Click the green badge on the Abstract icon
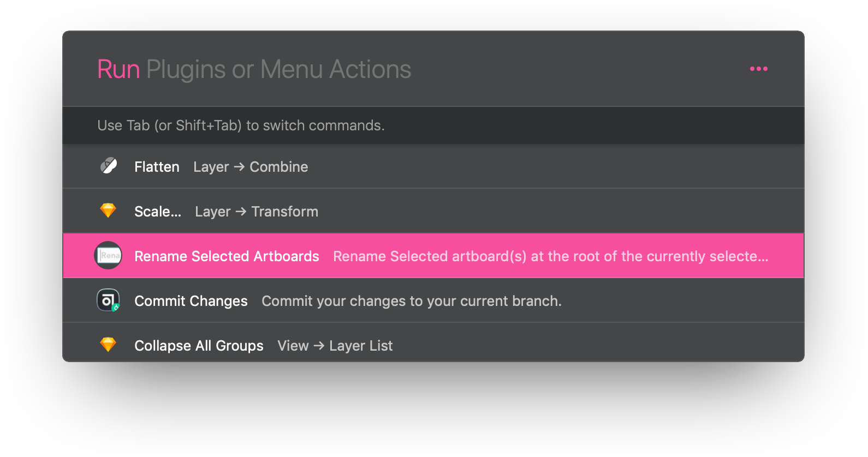The width and height of the screenshot is (868, 457). click(x=116, y=308)
